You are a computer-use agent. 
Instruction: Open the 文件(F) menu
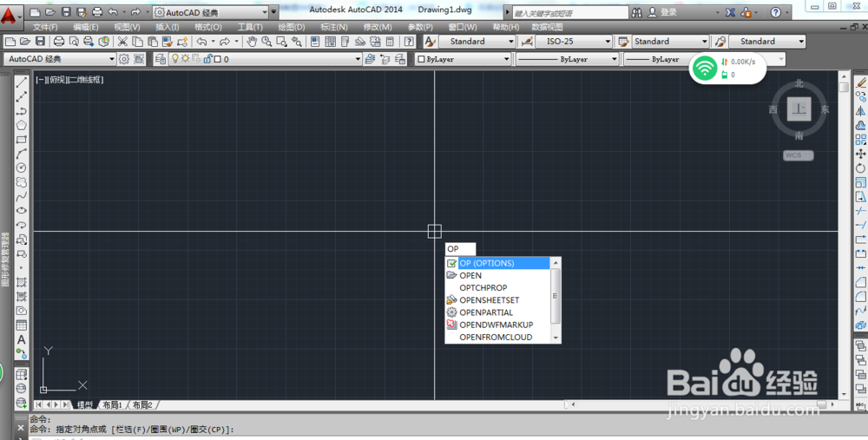coord(45,27)
